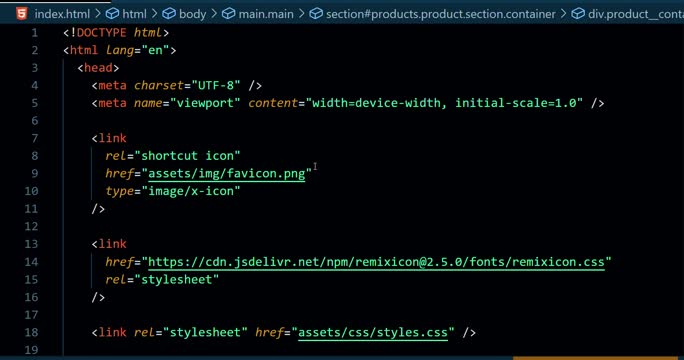Expand chevron after index.html breadcrumb
Image resolution: width=684 pixels, height=360 pixels.
click(98, 14)
